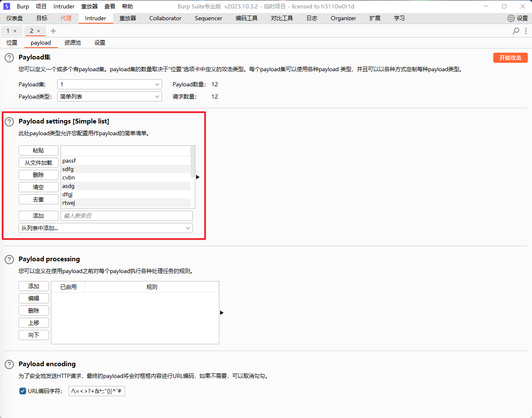Switch to the 对比工具 tab
The height and width of the screenshot is (418, 532).
(x=282, y=18)
